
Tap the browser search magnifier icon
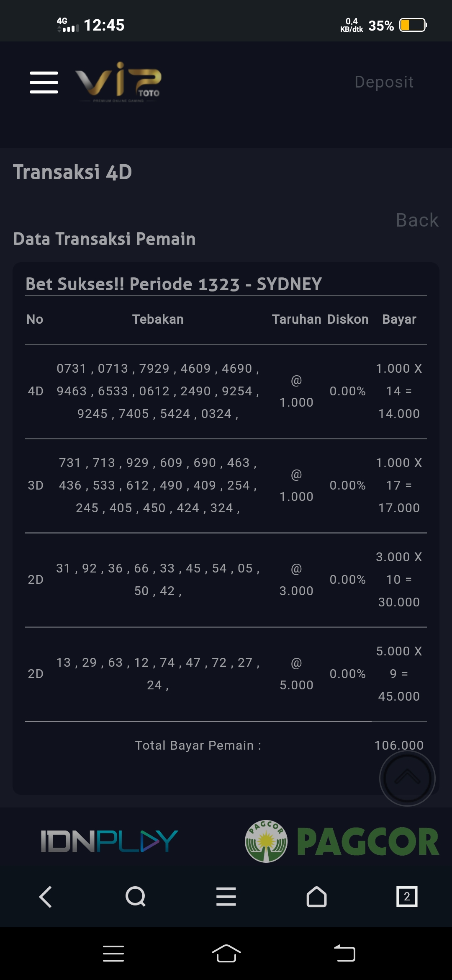point(136,897)
